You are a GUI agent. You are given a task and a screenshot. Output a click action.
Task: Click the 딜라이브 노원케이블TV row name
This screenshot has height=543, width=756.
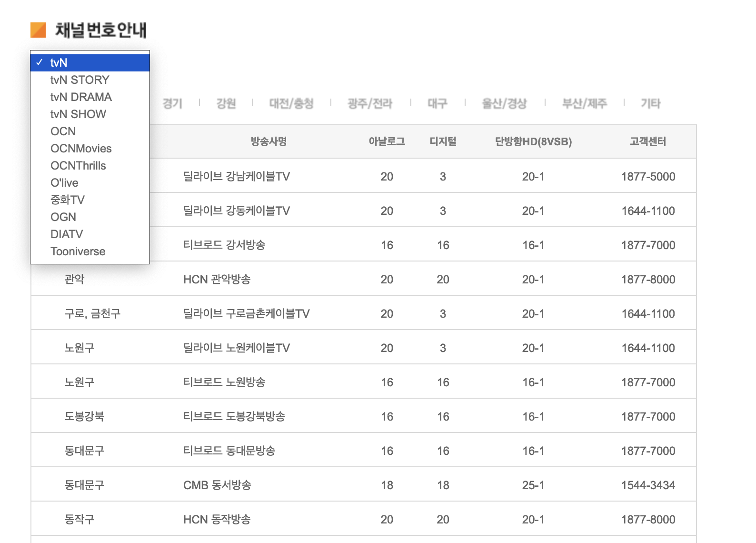pyautogui.click(x=237, y=348)
